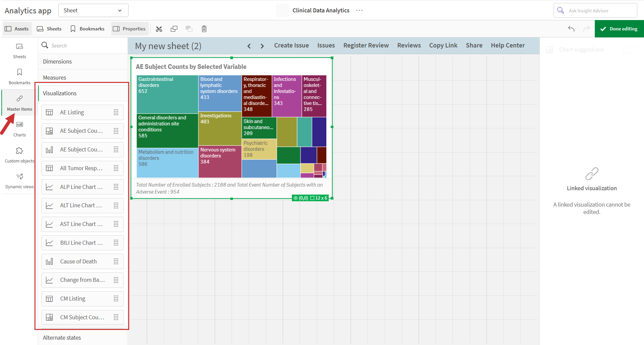Click the Delete trash icon

coord(204,29)
